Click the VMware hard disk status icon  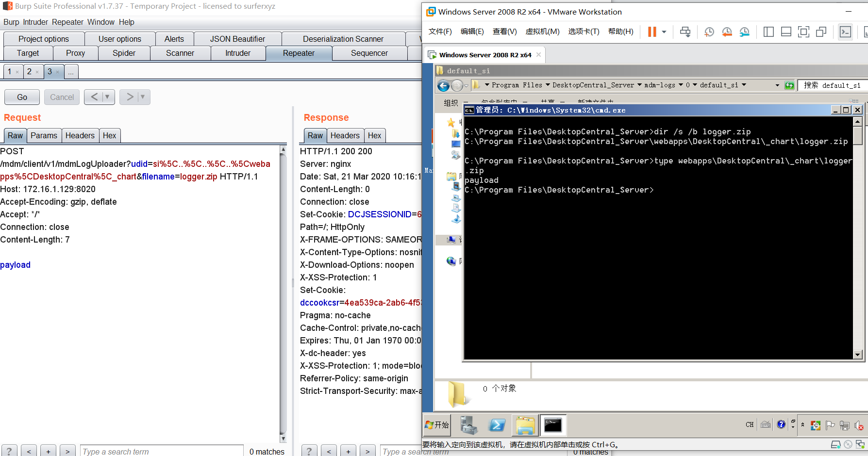pos(835,444)
